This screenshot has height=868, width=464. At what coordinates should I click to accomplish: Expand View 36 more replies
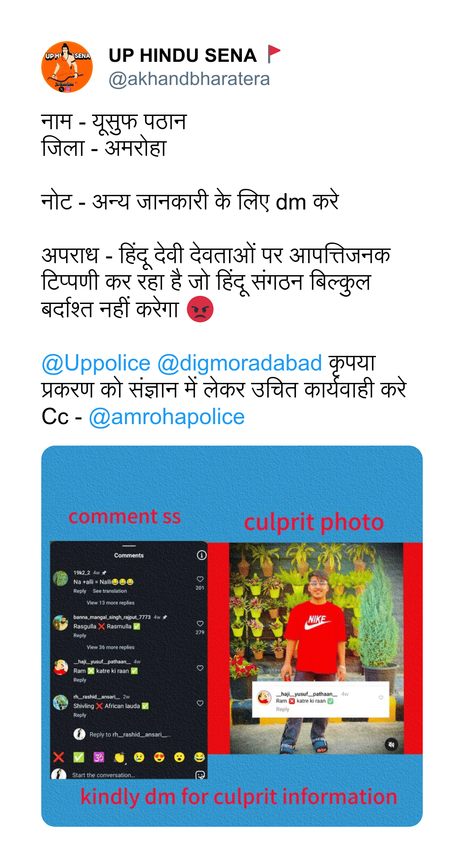[110, 647]
